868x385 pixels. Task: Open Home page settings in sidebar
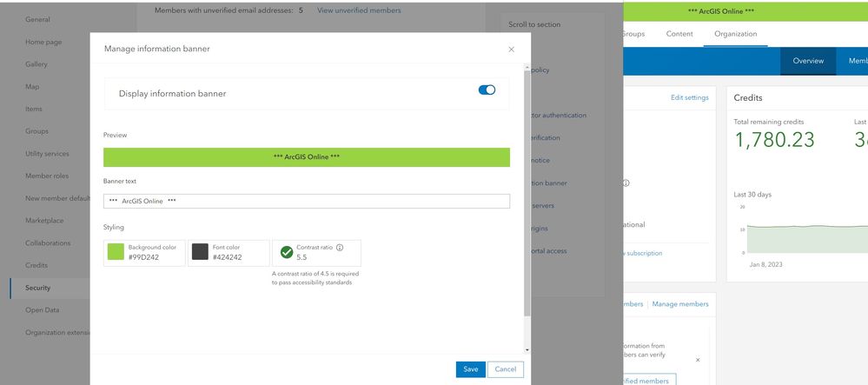[x=43, y=42]
